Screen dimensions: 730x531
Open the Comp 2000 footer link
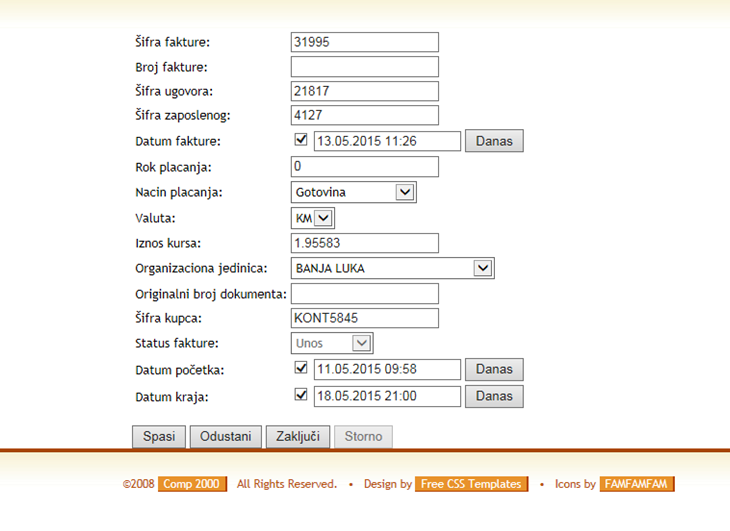pos(192,484)
